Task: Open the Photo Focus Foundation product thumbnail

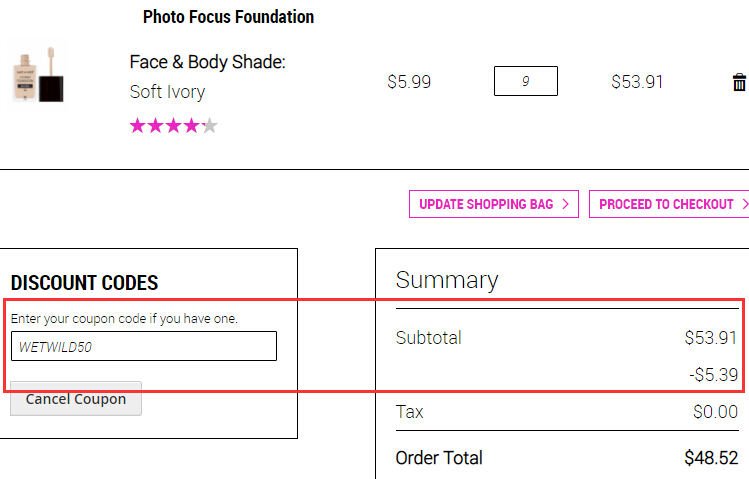Action: click(x=38, y=76)
